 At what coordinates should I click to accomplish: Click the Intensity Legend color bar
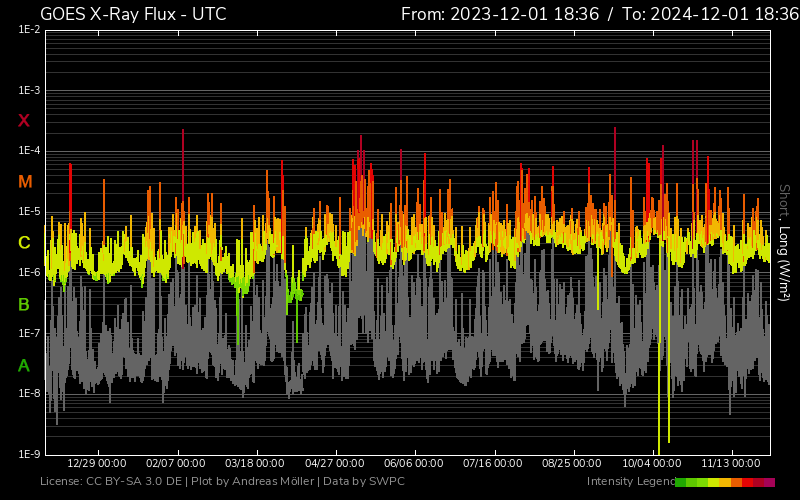tap(724, 482)
